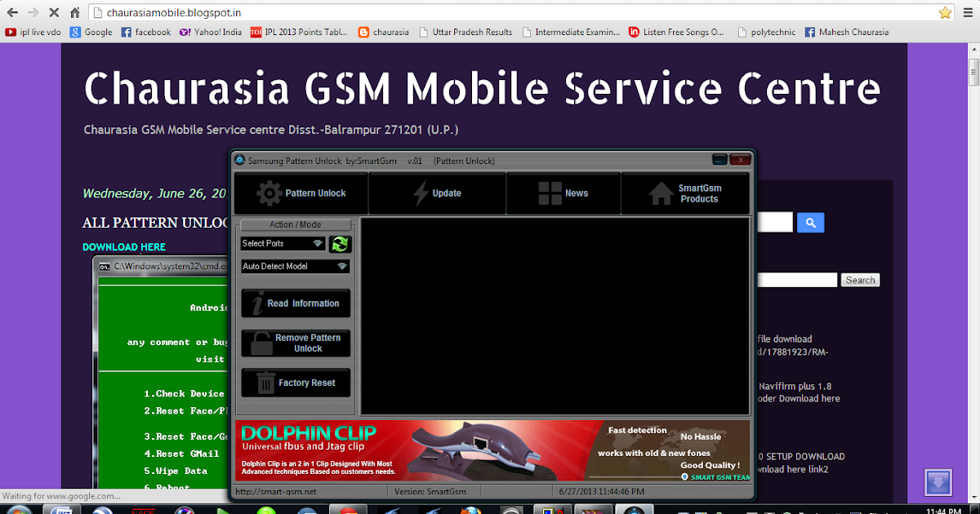Open the IPL 2013 Points Table bookmark
Viewport: 980px width, 514px height.
(300, 33)
